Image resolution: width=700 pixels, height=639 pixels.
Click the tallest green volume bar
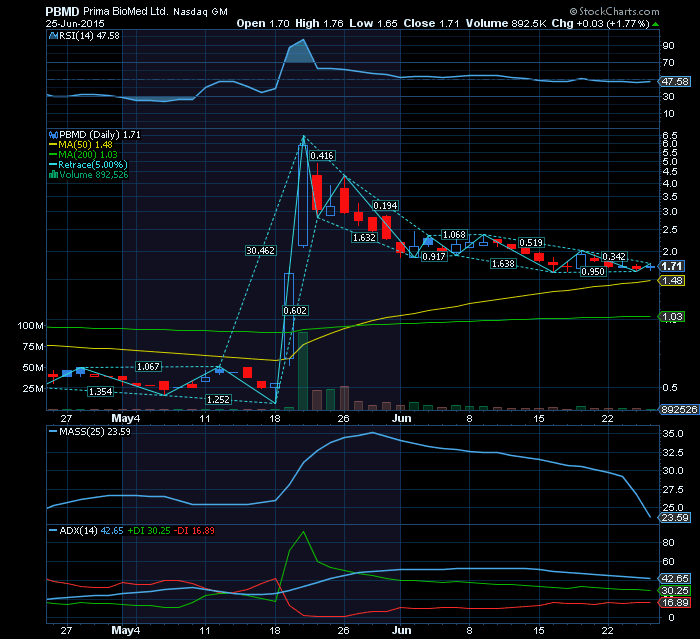[x=303, y=371]
